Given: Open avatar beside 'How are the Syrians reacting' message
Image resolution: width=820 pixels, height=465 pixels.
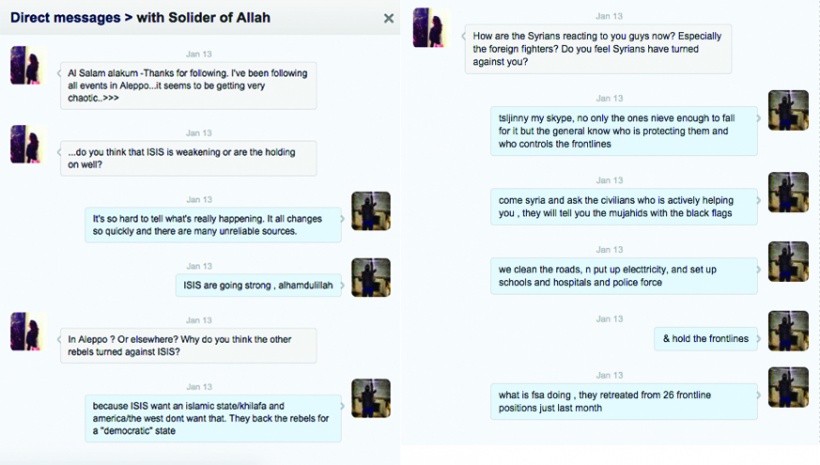Looking at the screenshot, I should [x=430, y=27].
